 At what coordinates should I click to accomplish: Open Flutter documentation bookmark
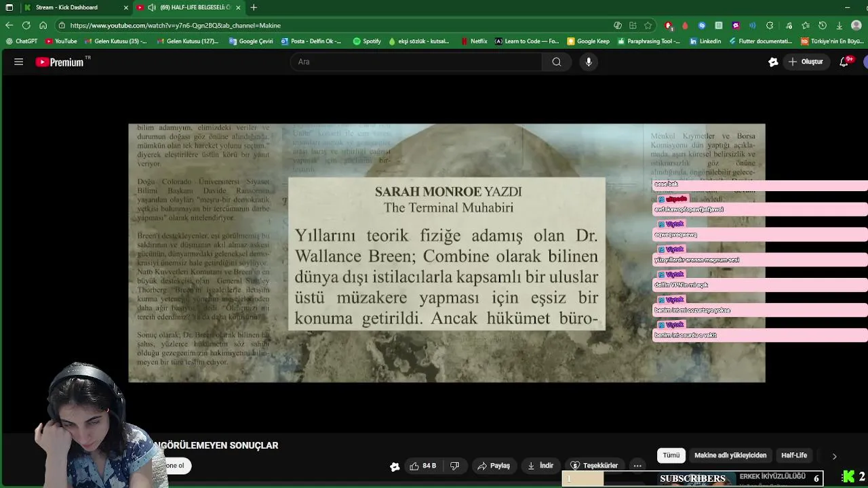761,41
